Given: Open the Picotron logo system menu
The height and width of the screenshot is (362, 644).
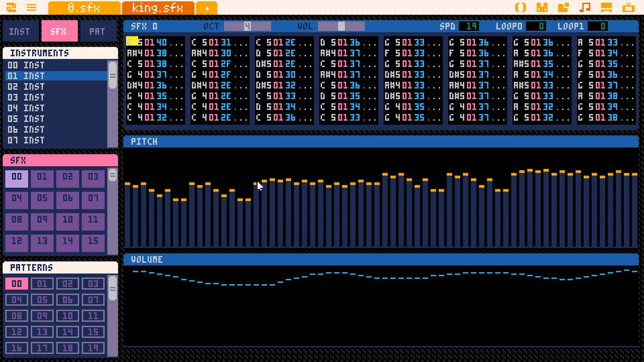Looking at the screenshot, I should 11,7.
